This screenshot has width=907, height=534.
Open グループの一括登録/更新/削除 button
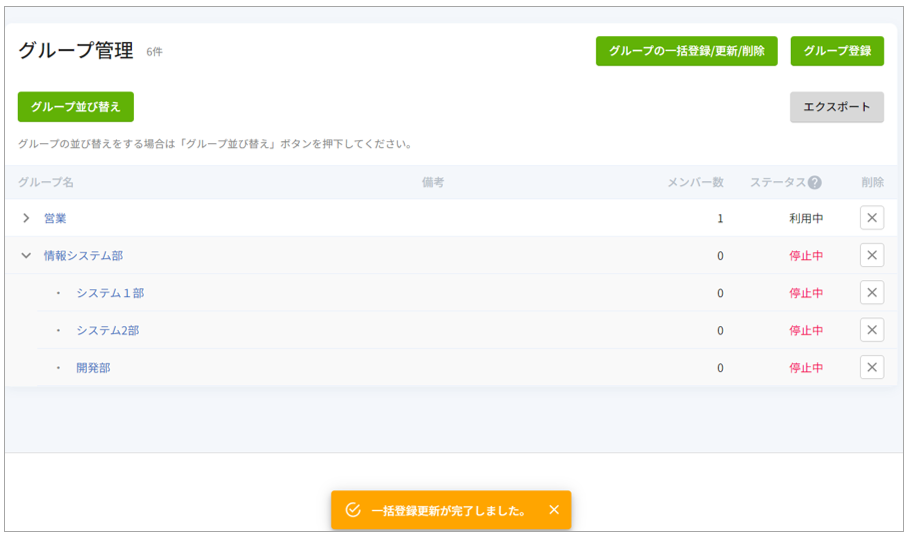[x=687, y=51]
